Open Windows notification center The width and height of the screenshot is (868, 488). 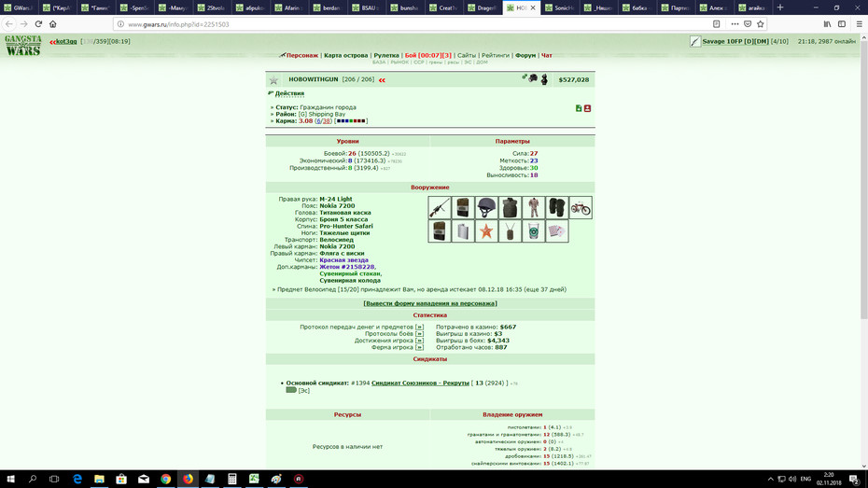click(855, 480)
